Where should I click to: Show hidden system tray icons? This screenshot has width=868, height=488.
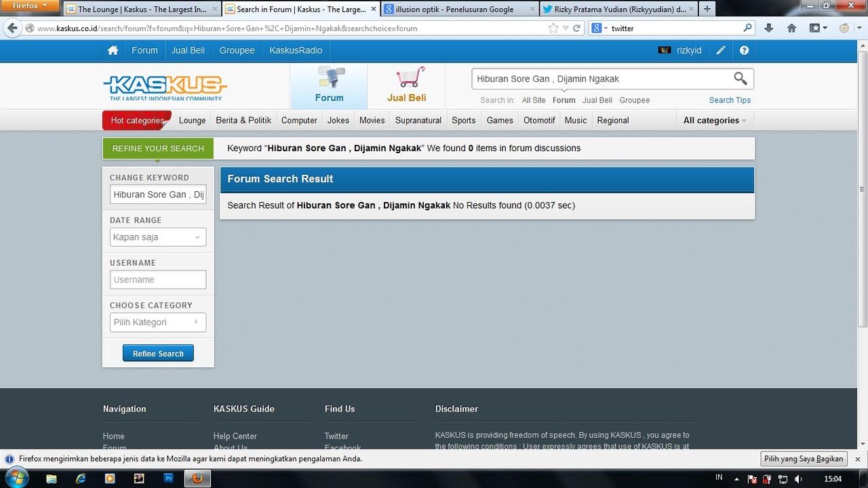pyautogui.click(x=737, y=479)
